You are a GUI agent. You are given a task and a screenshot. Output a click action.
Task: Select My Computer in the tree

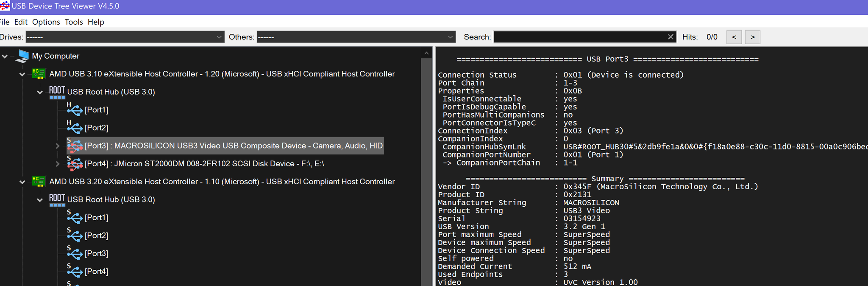(56, 56)
